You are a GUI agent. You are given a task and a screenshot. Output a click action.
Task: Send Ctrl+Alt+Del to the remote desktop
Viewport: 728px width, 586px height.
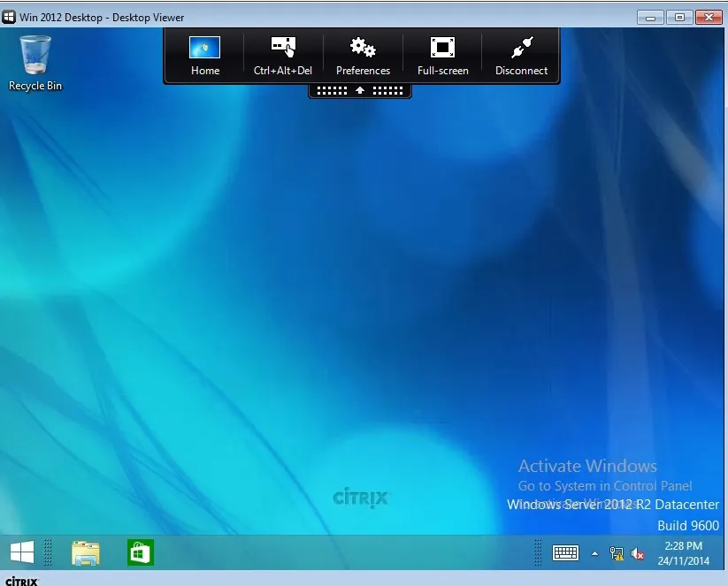pyautogui.click(x=283, y=57)
